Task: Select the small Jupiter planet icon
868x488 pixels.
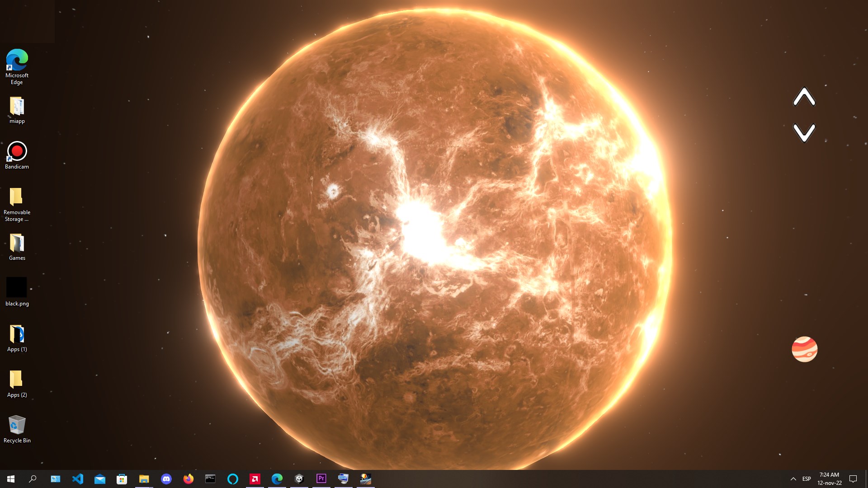Action: (x=805, y=349)
